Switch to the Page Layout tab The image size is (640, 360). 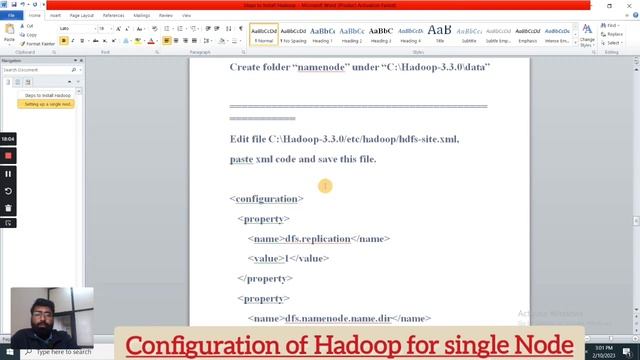coord(82,16)
